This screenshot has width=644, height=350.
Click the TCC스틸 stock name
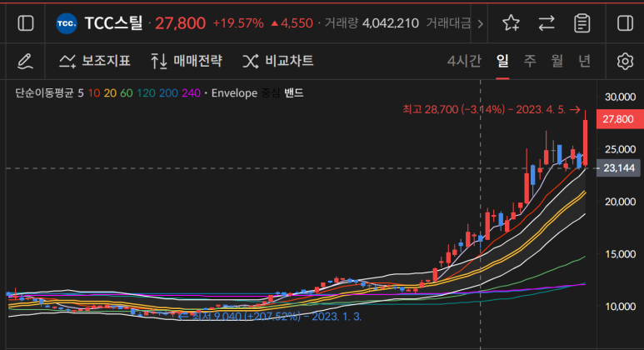[x=113, y=23]
